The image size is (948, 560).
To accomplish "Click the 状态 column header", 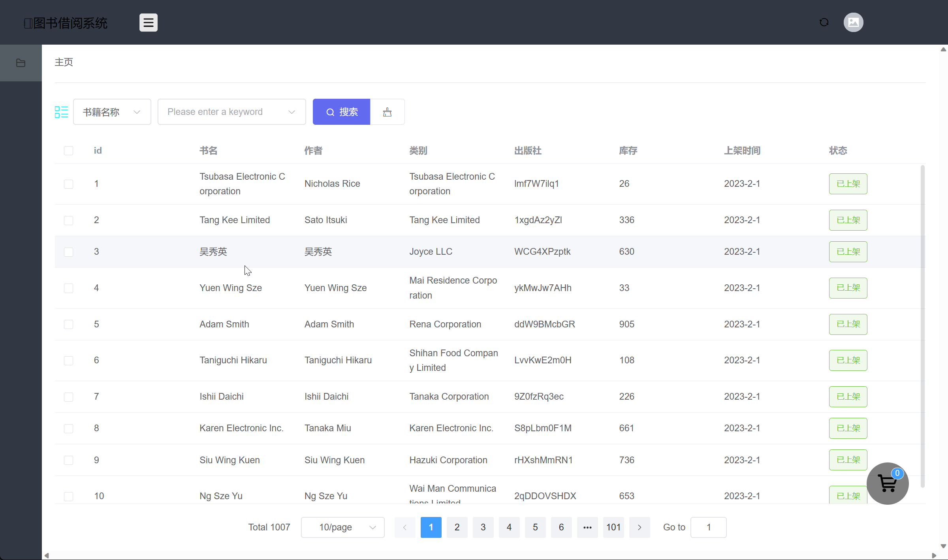I will [x=838, y=150].
